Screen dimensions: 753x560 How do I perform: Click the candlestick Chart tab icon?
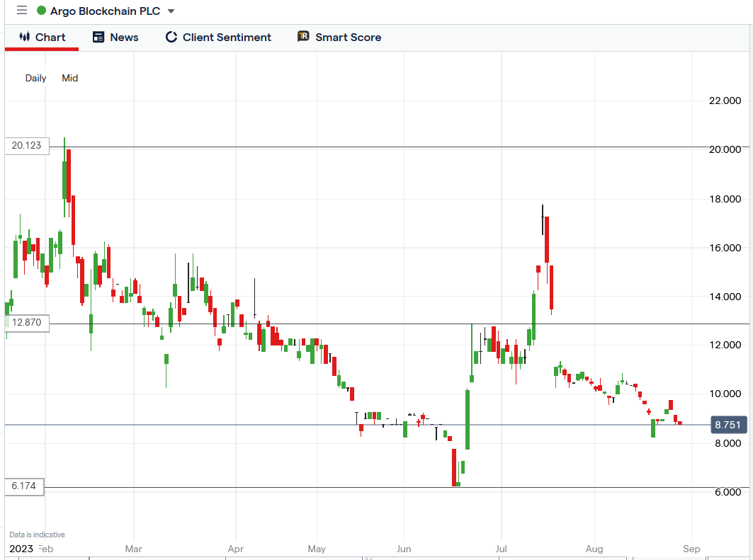click(25, 37)
